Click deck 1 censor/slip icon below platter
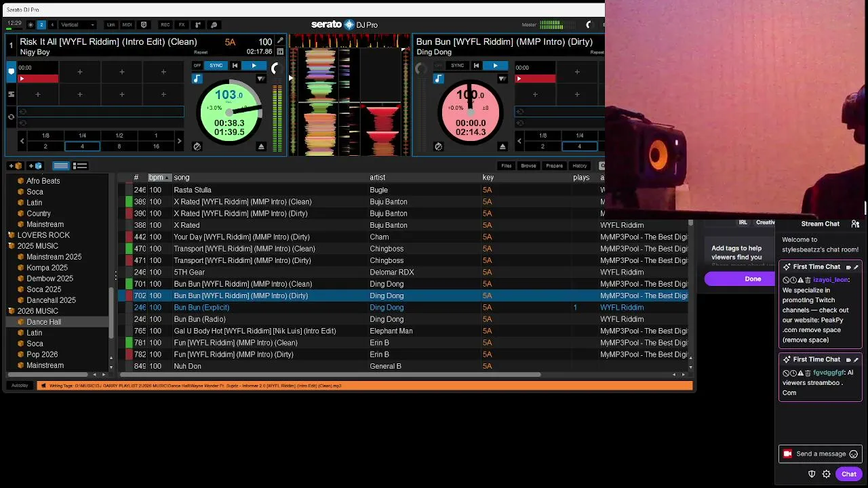The image size is (868, 488). (x=197, y=146)
